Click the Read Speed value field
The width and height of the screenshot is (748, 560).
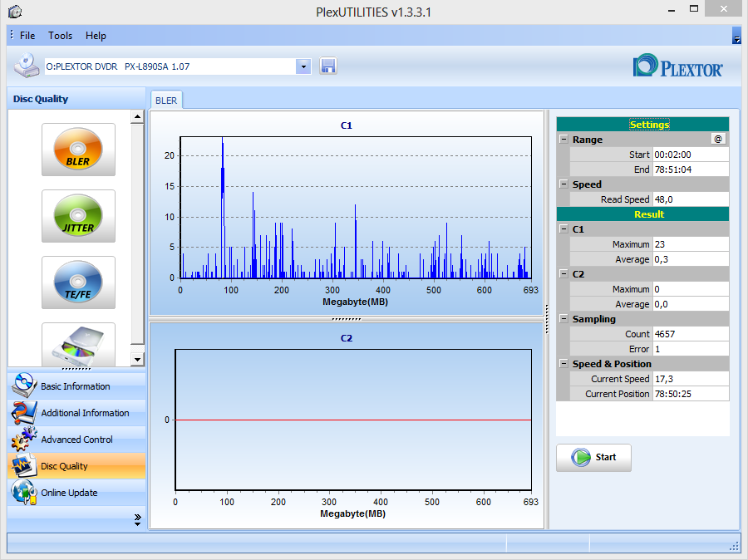(691, 199)
